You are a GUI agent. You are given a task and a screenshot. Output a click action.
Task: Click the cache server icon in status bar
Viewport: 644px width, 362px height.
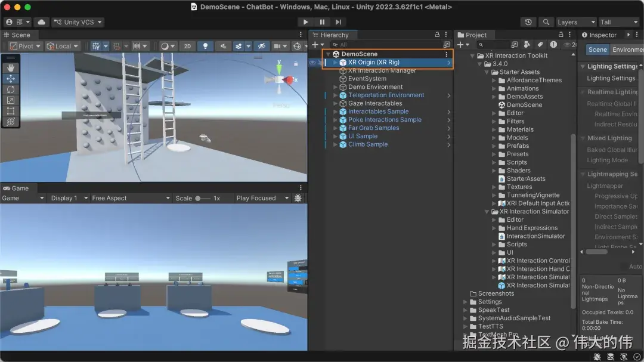coord(611,357)
